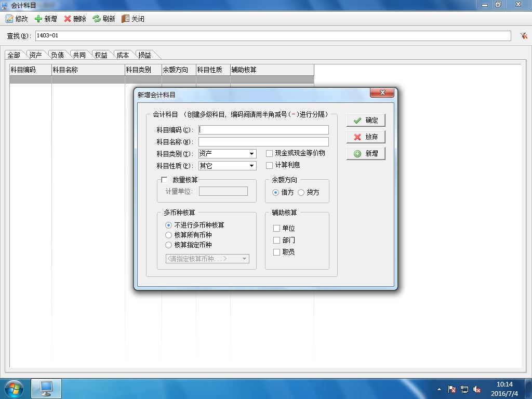Check the 部门 auxiliary accounting box
532x399 pixels.
tap(276, 240)
